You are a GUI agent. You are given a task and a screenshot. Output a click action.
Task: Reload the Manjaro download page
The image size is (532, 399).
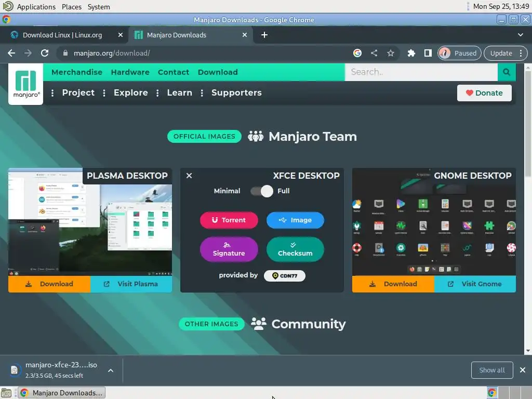click(x=45, y=54)
